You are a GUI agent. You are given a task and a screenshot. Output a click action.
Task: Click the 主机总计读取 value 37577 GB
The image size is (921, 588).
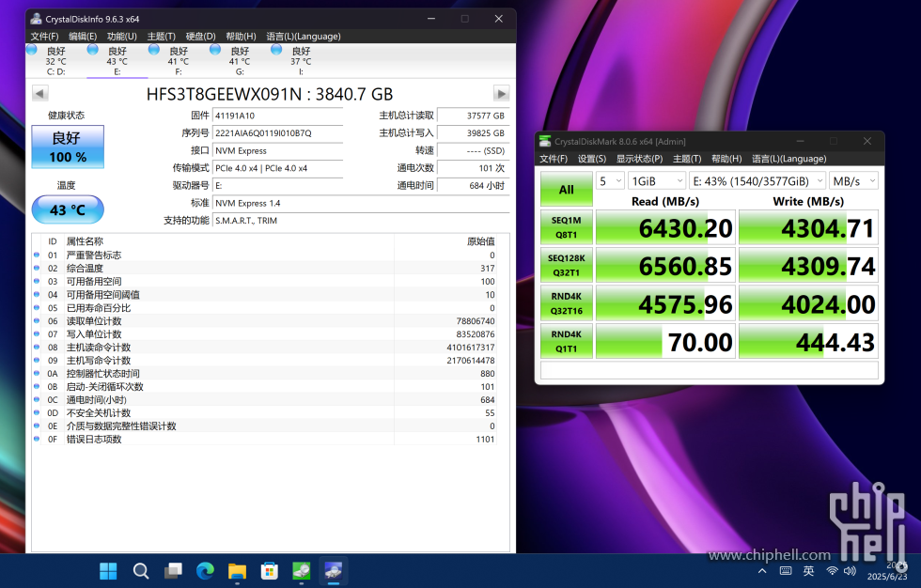474,116
